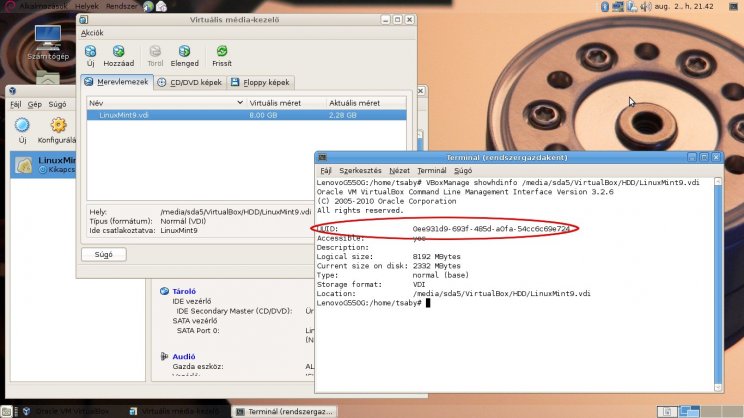744x418 pixels.
Task: Click the Elenged (release) disk icon
Action: click(185, 51)
